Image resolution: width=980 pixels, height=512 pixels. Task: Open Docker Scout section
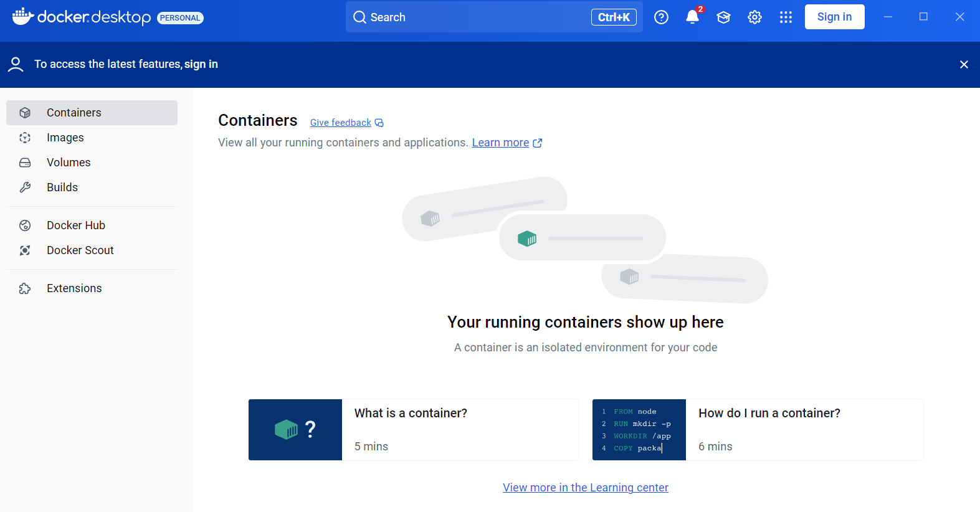(x=92, y=250)
